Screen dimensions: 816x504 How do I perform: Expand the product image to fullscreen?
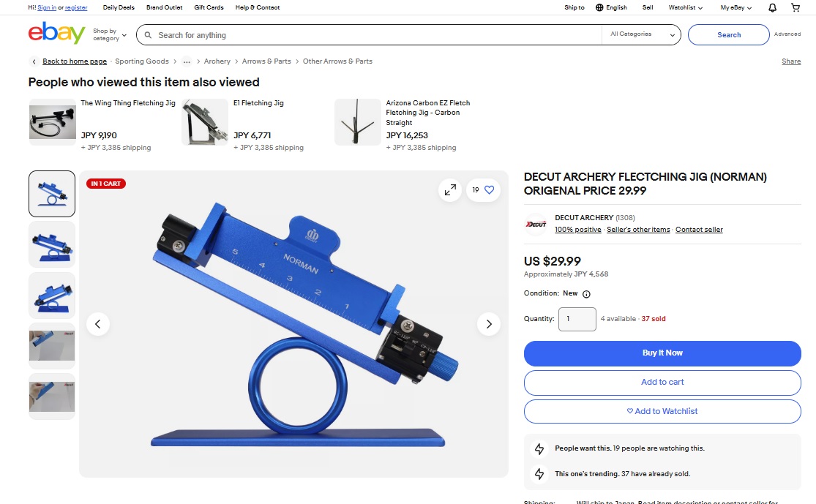coord(450,190)
